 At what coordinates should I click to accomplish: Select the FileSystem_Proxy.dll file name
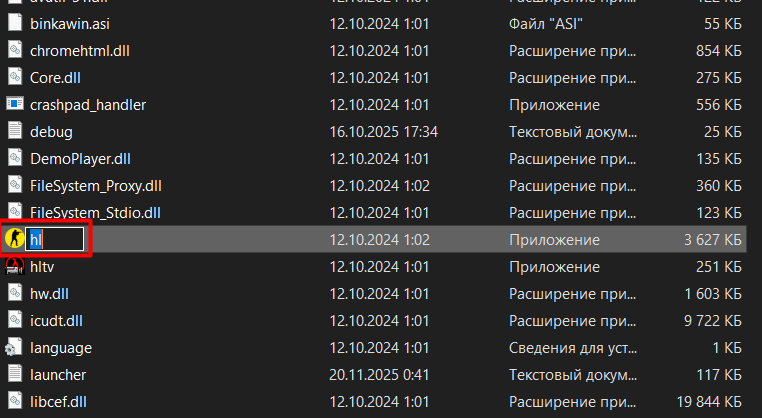tap(96, 185)
